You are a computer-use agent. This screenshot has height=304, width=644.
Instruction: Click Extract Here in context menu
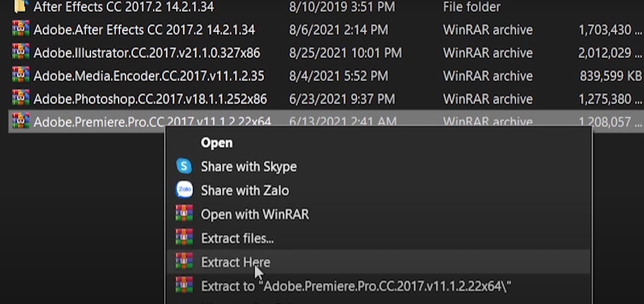click(x=235, y=262)
